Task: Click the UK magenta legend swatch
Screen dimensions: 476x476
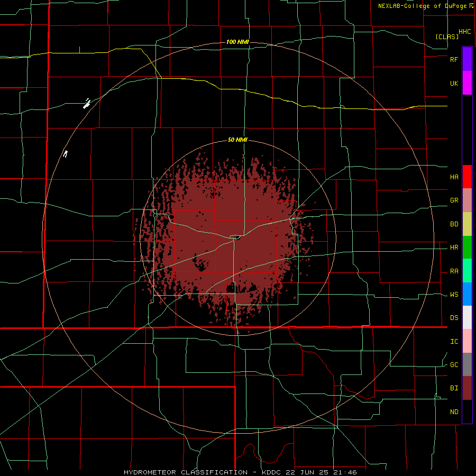Action: [x=467, y=83]
